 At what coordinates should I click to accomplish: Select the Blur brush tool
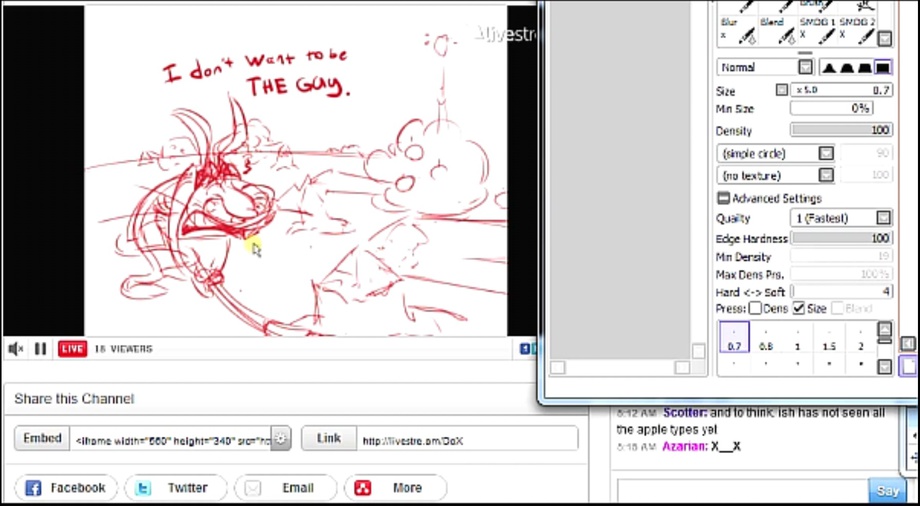pos(736,30)
